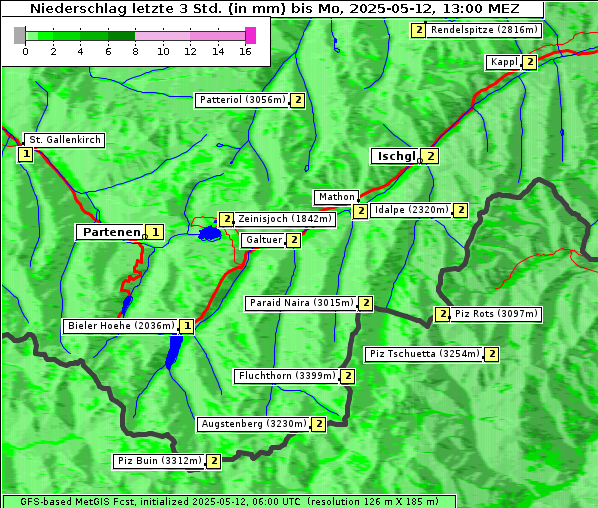Click value box left of Piz Rots
The height and width of the screenshot is (508, 598).
pyautogui.click(x=442, y=315)
